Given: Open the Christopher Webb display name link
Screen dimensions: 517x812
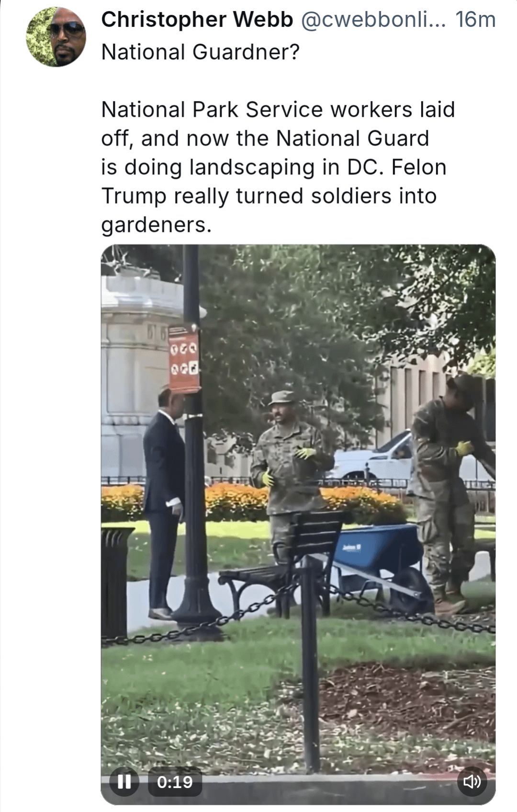Looking at the screenshot, I should (x=197, y=20).
